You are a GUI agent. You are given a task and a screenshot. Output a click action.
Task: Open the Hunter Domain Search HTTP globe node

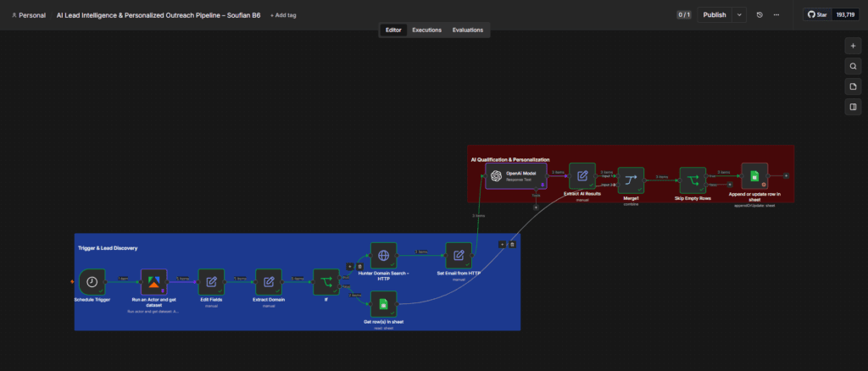pos(384,256)
